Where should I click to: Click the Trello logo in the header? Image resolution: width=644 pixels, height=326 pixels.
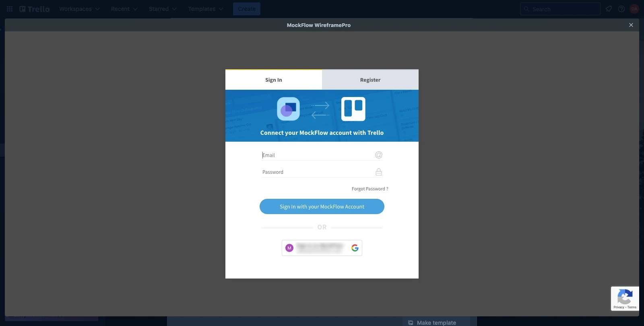pyautogui.click(x=35, y=9)
